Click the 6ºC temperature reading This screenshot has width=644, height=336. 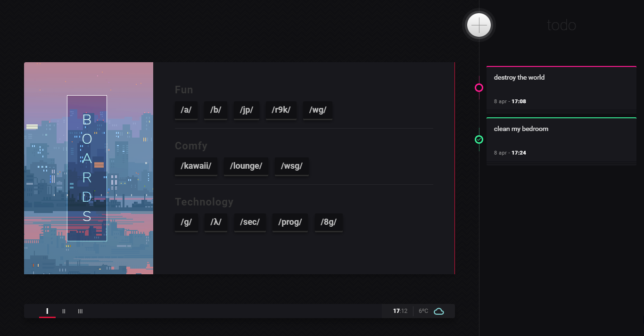423,311
